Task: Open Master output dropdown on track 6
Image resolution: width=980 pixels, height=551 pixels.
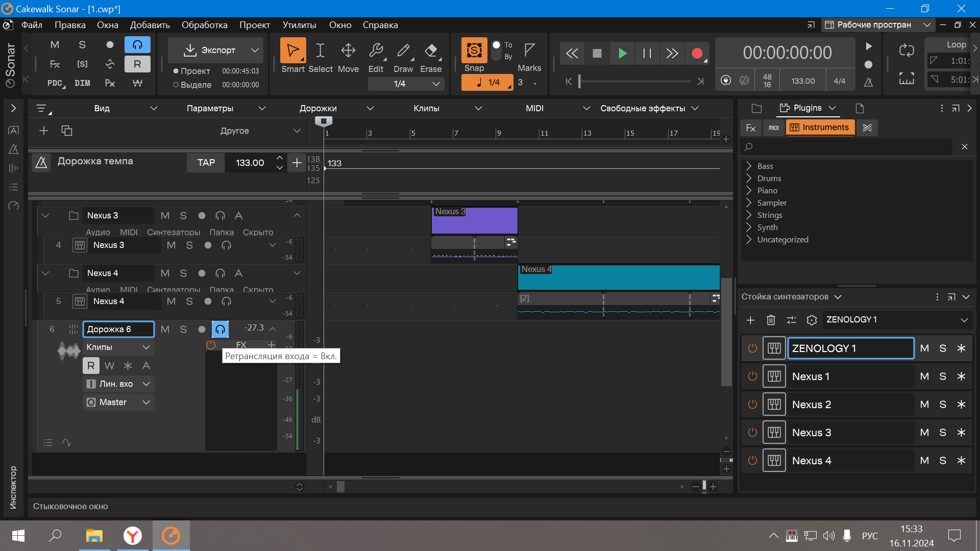Action: [x=118, y=402]
